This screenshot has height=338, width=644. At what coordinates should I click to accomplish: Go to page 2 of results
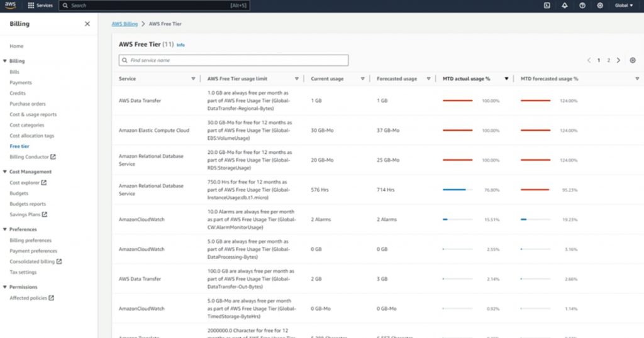pos(608,60)
